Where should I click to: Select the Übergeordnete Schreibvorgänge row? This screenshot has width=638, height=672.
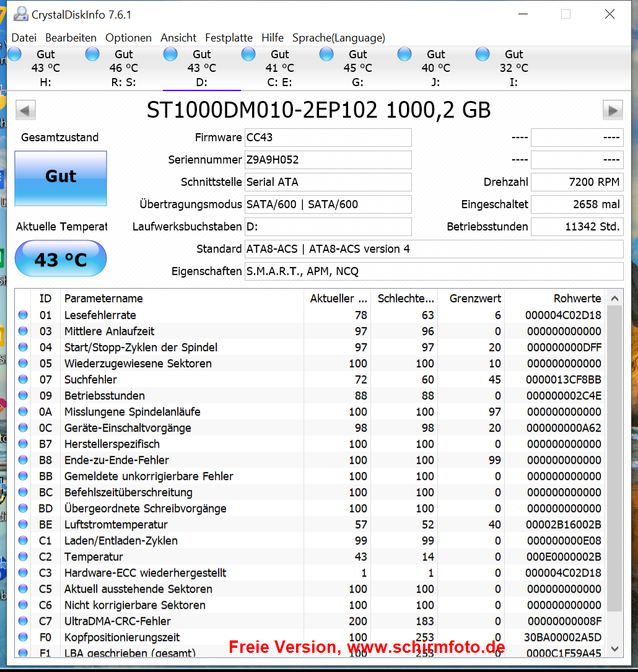(311, 508)
